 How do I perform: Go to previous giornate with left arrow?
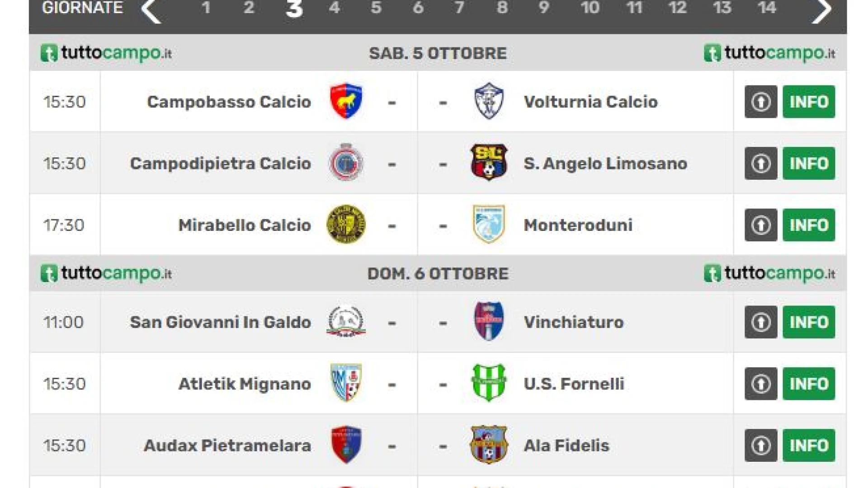point(151,9)
